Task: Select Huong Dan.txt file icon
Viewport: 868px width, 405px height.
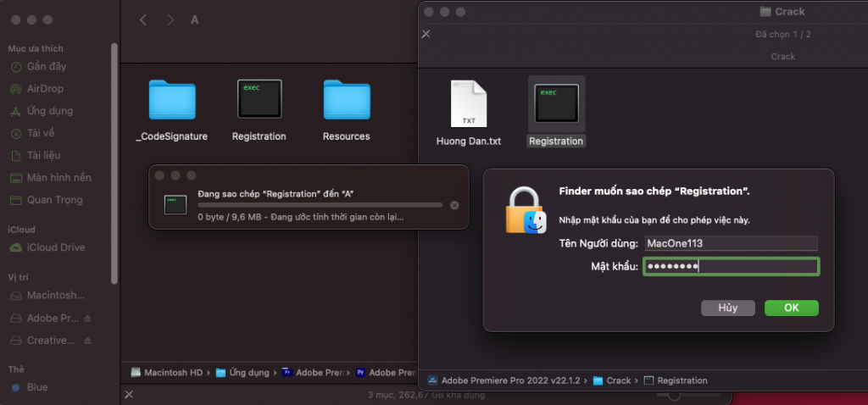Action: [468, 104]
